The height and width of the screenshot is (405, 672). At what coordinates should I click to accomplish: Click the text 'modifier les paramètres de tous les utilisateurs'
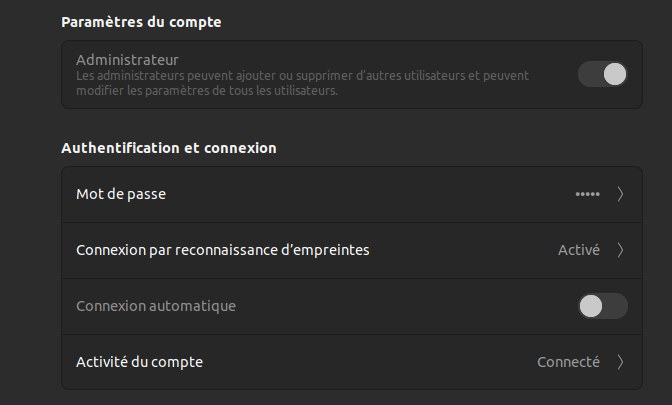pyautogui.click(x=207, y=90)
